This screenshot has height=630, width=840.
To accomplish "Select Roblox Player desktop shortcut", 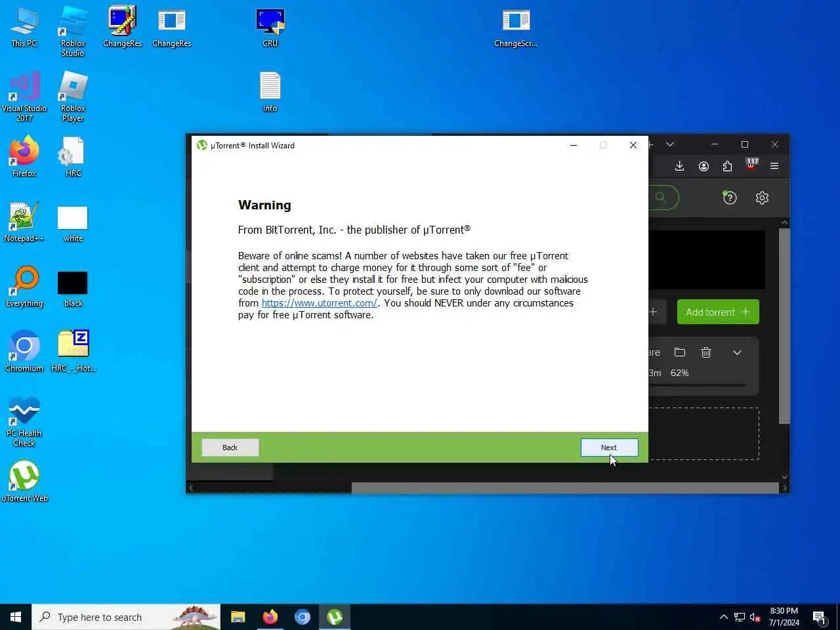I will click(73, 96).
